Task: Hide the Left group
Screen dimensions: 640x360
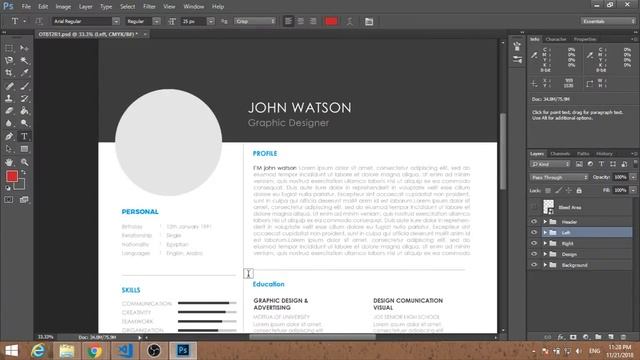Action: (534, 232)
